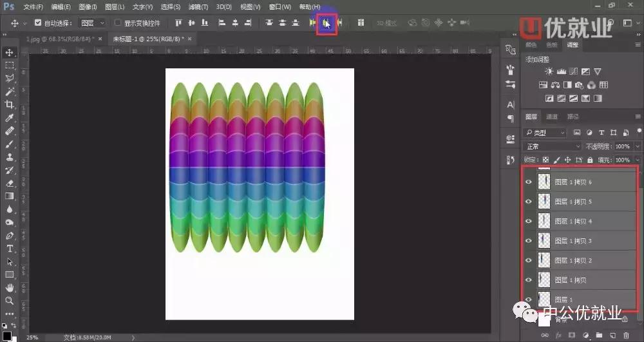Enable the 显示变换控件 checkbox
Screen dimensions: 644x342
pos(117,23)
